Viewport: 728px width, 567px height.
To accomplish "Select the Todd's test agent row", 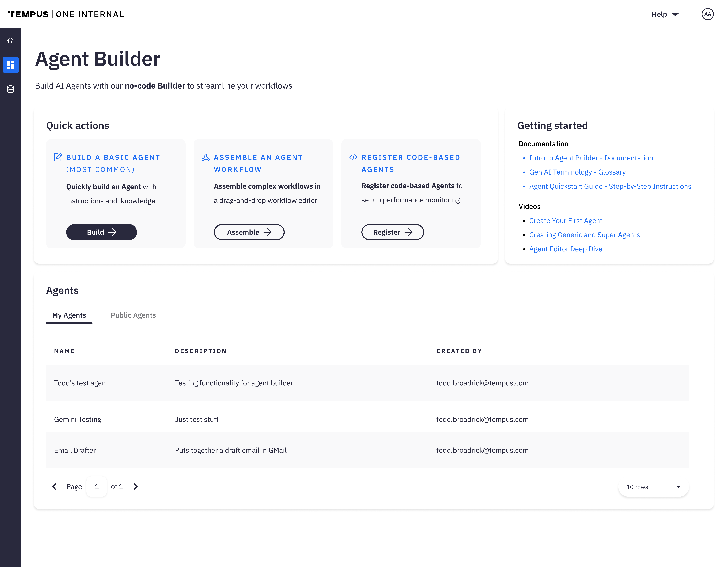I will 367,383.
